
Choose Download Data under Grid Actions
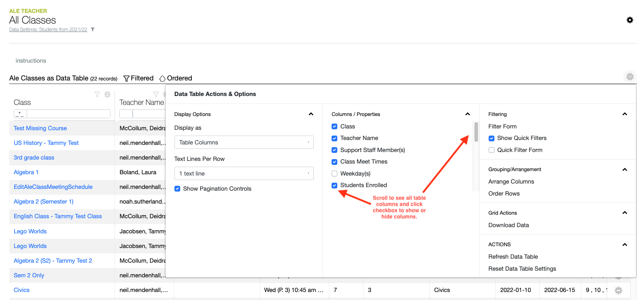click(x=508, y=225)
